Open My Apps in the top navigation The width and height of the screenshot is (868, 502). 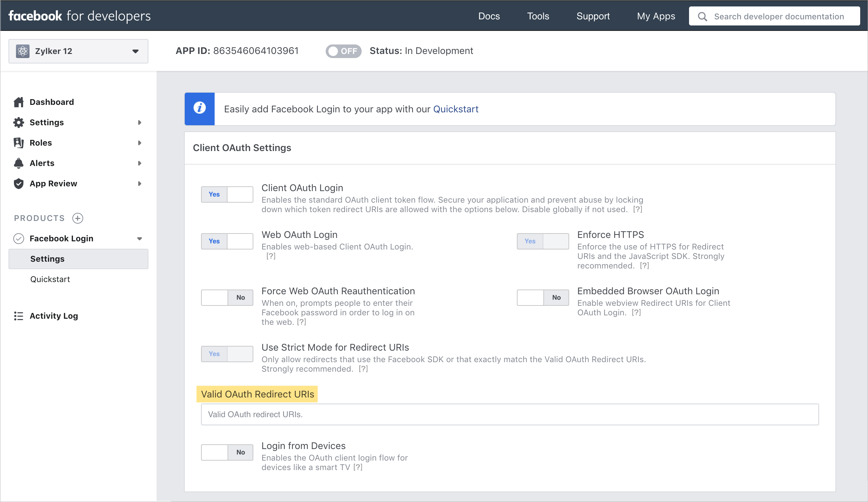click(x=655, y=16)
